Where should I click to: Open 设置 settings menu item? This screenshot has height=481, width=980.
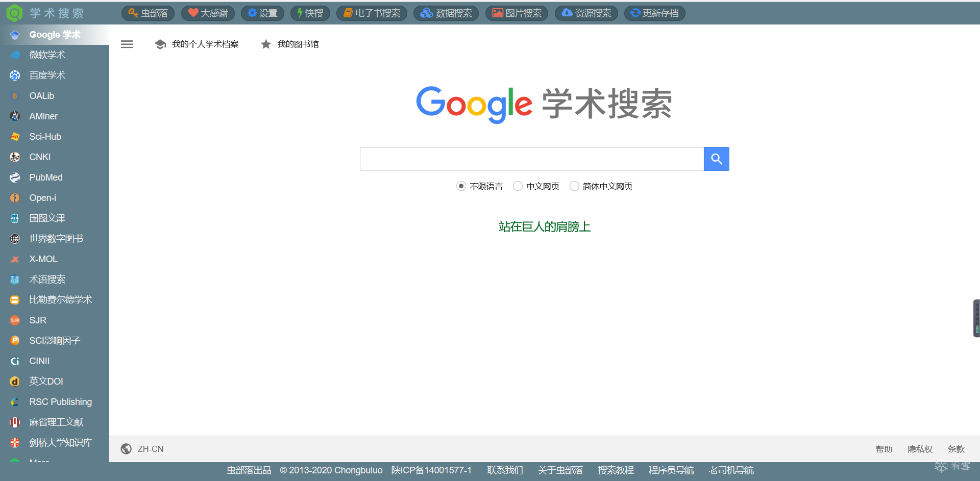pos(262,13)
